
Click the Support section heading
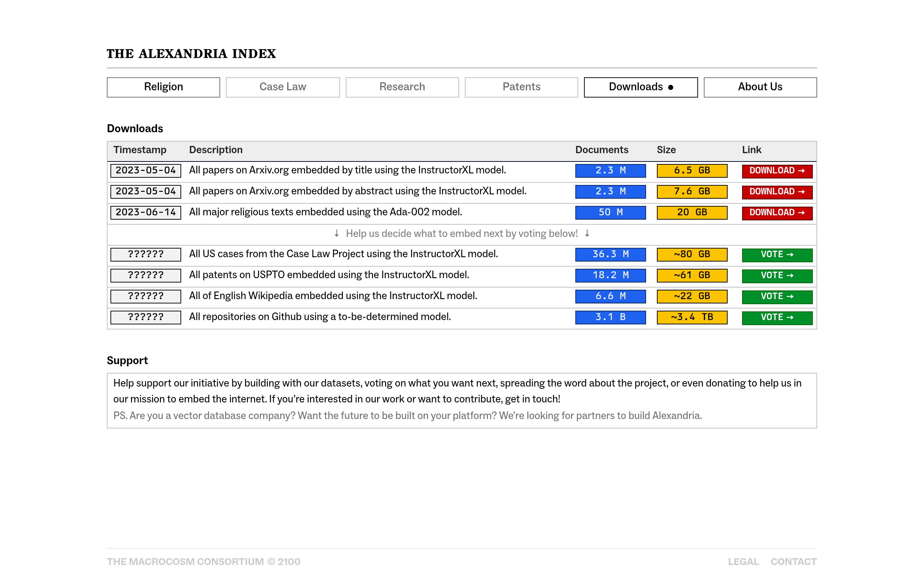[x=127, y=361]
